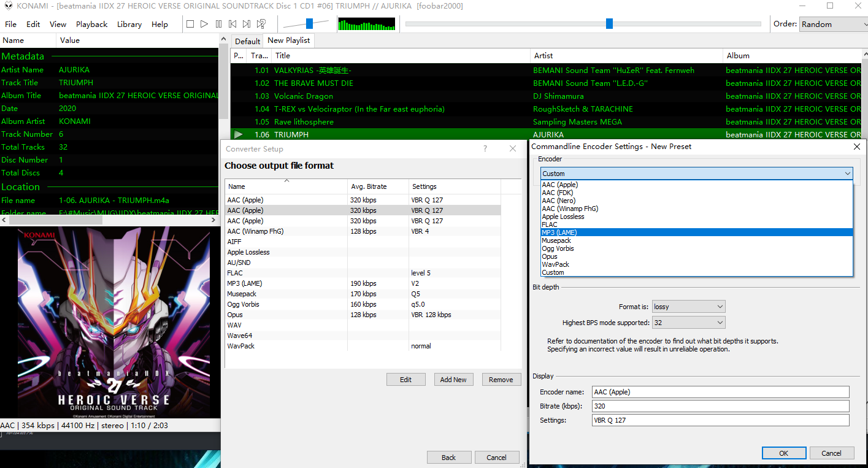Cancel the Commandline Encoder Settings
The image size is (868, 468).
point(832,453)
